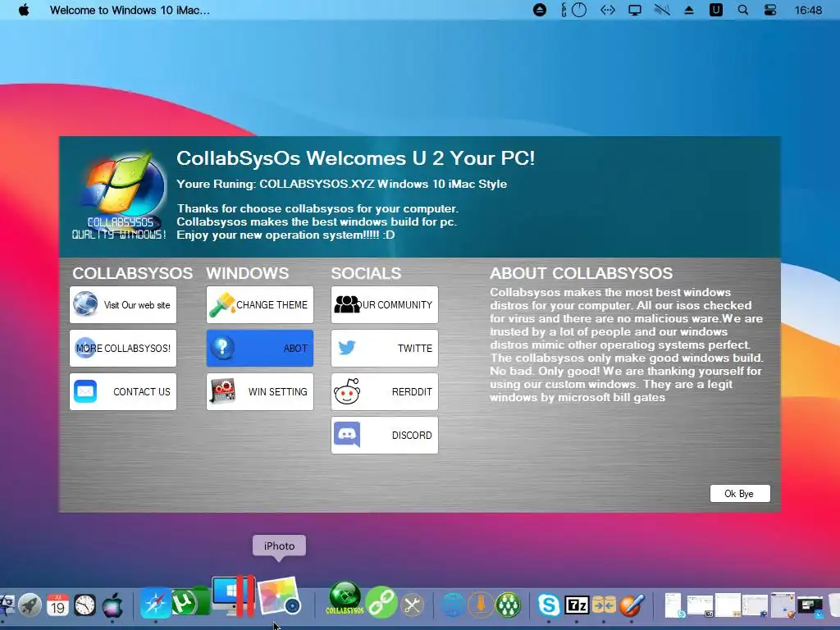
Task: Click the blue globe icon in dock
Action: (x=453, y=605)
